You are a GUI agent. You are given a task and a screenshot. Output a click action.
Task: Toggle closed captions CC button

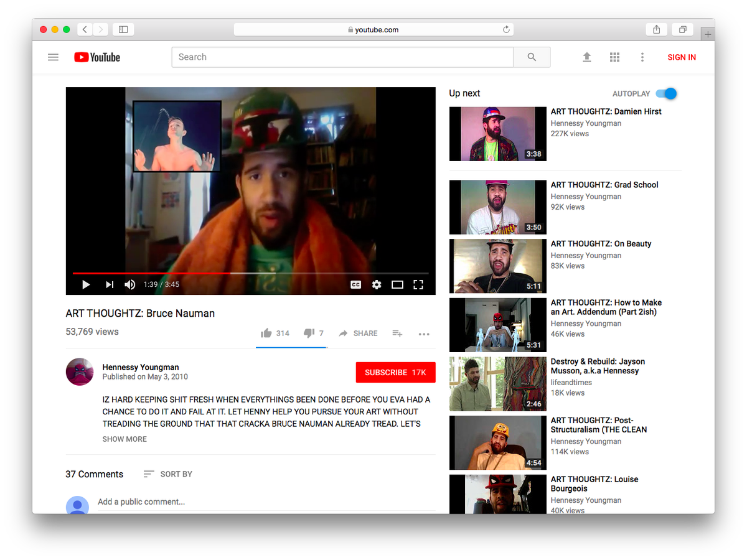pyautogui.click(x=355, y=284)
